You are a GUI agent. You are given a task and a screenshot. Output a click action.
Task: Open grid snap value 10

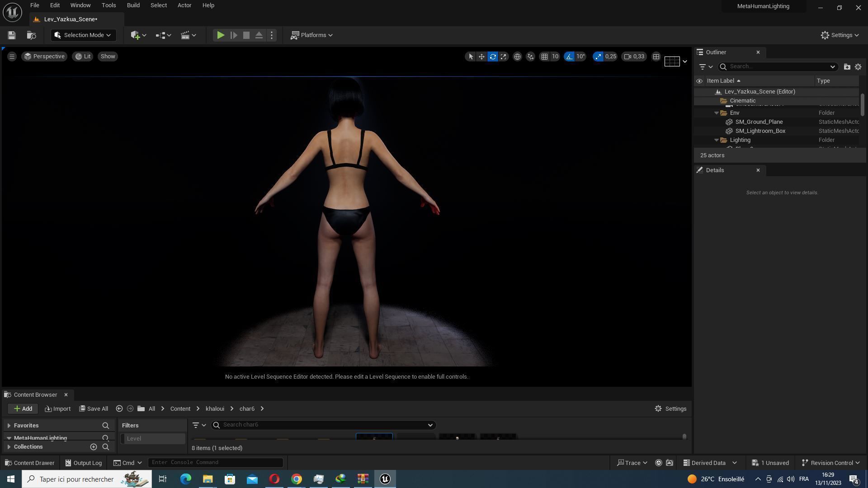555,56
